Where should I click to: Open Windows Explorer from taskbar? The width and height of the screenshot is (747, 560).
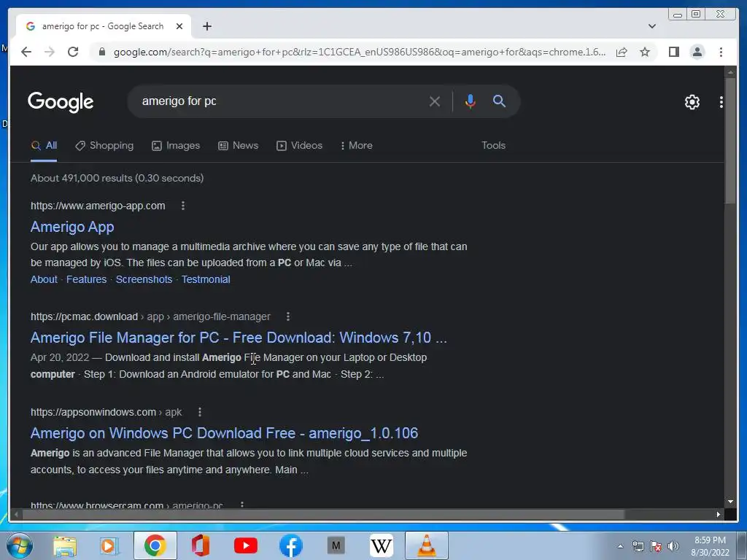(65, 545)
